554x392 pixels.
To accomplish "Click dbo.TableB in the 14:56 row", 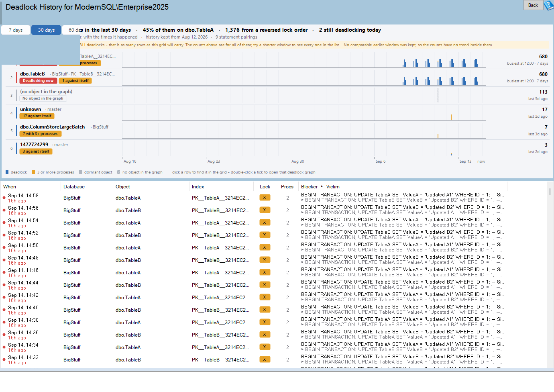I will point(128,210).
